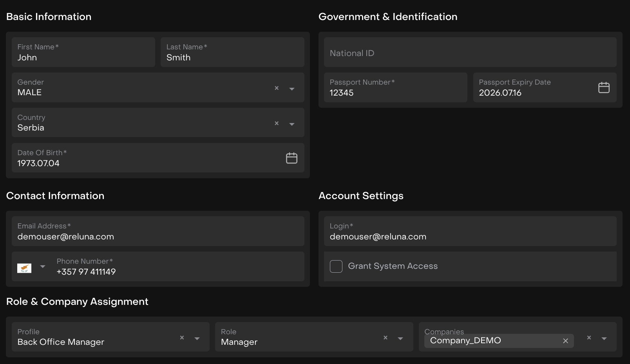
Task: Remove the Company_DEMO tag
Action: click(x=565, y=341)
